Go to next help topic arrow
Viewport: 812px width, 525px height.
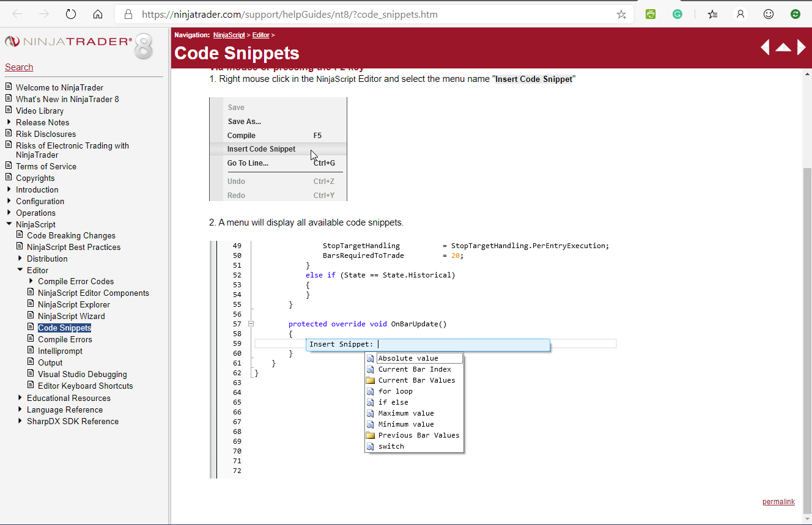pyautogui.click(x=802, y=47)
